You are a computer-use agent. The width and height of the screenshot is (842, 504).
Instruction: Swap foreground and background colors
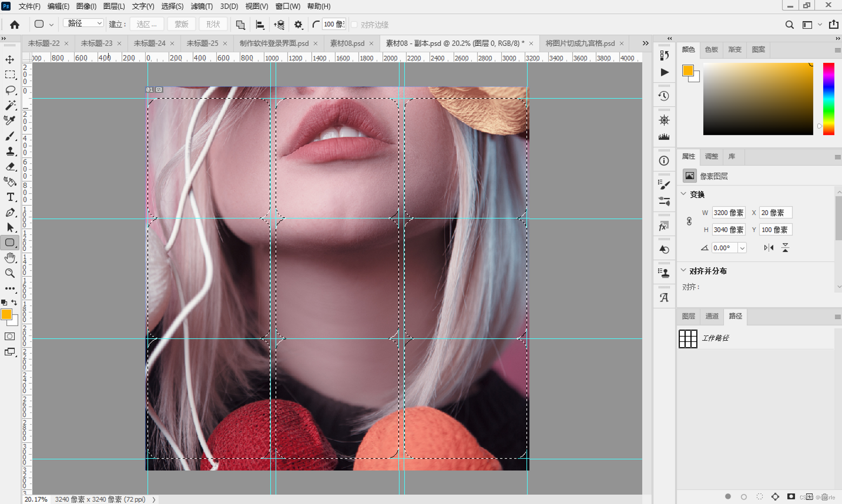(15, 302)
